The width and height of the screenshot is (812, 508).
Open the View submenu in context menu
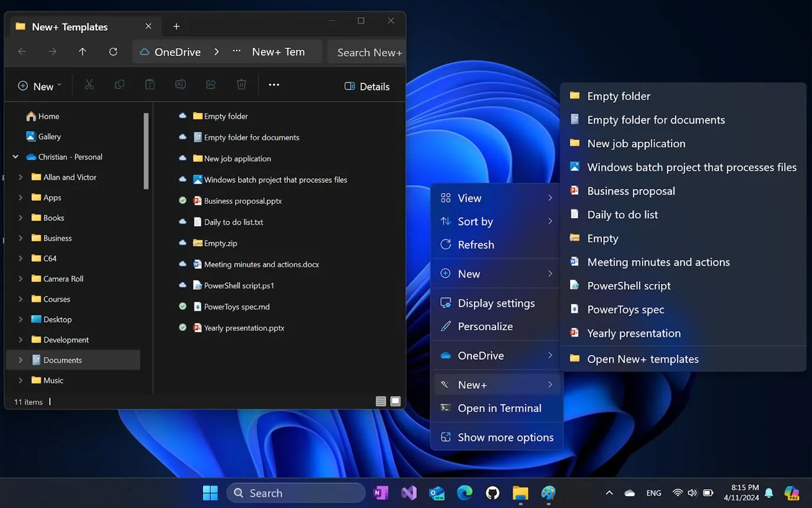pyautogui.click(x=497, y=198)
